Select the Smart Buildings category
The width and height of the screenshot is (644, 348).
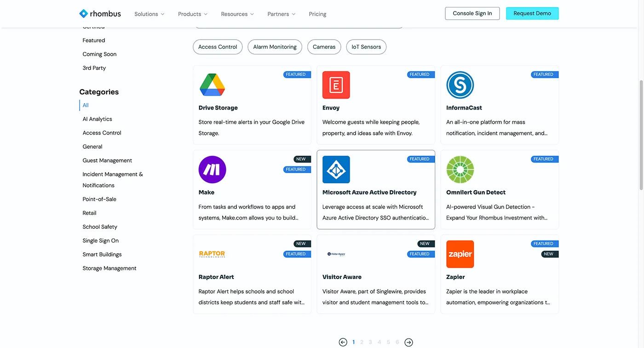click(x=102, y=255)
